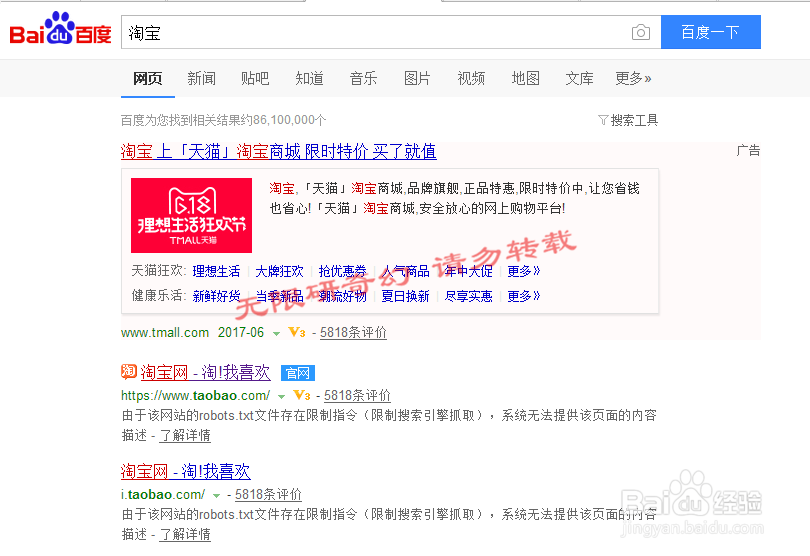Select the 网页 tab
This screenshot has width=810, height=556.
148,79
